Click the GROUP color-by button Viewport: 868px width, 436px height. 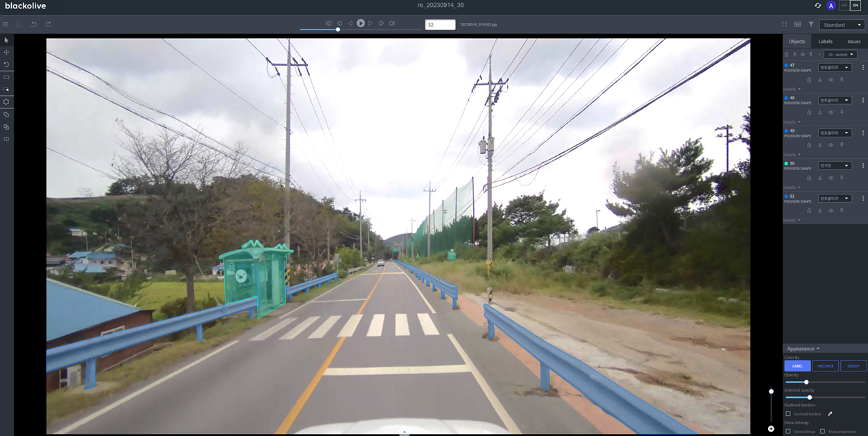pyautogui.click(x=853, y=366)
